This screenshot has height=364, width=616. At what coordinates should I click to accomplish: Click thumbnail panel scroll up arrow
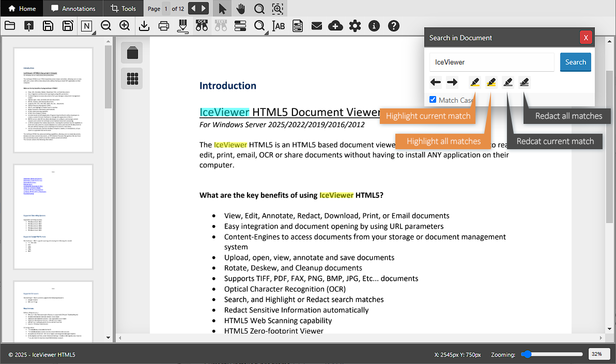[x=109, y=41]
